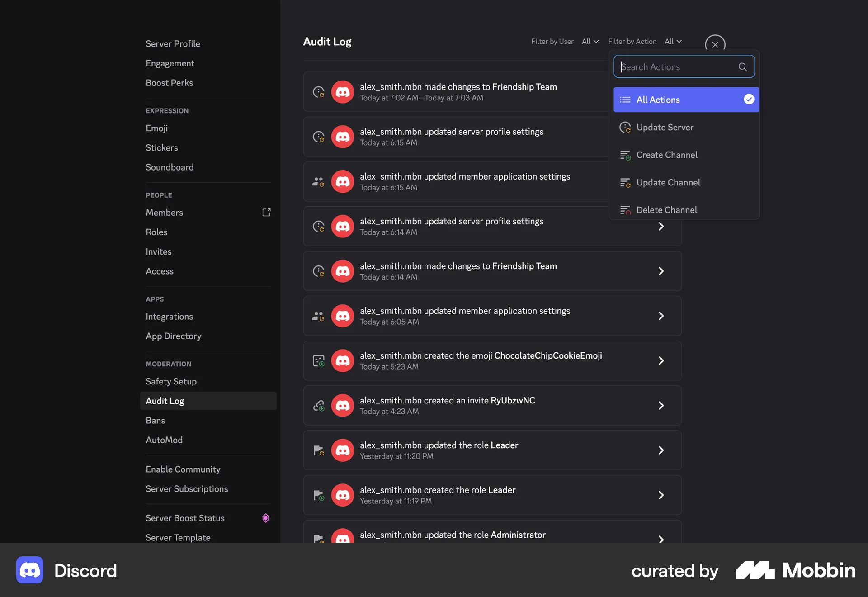Screen dimensions: 868x597
Task: Click the search magnifier icon in Search Actions
Action: [742, 66]
